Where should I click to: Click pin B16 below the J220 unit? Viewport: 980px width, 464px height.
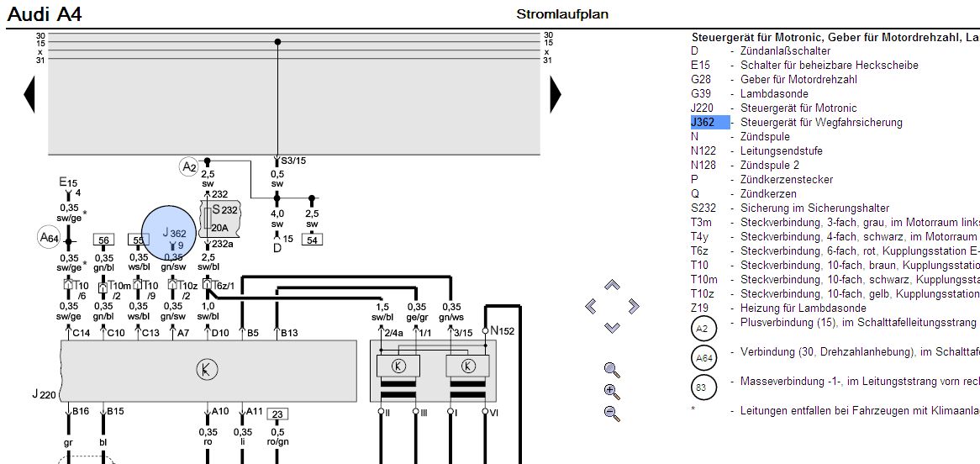coord(81,411)
